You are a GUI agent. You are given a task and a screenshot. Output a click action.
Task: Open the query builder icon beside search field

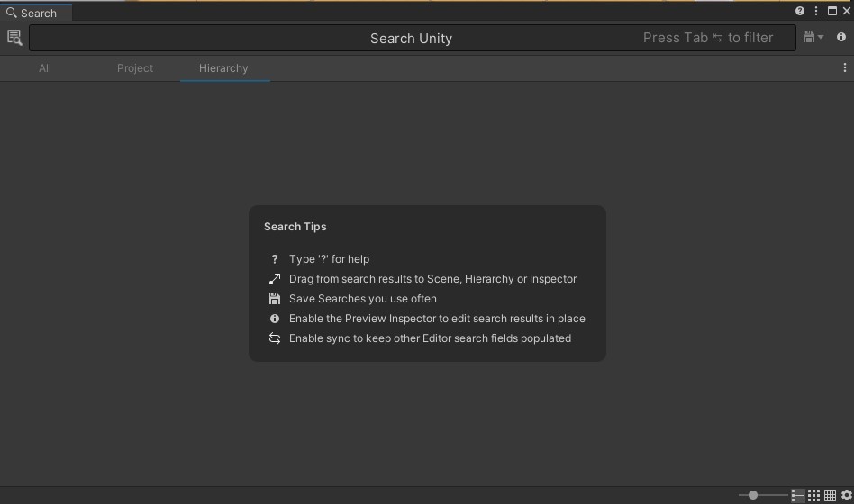14,38
